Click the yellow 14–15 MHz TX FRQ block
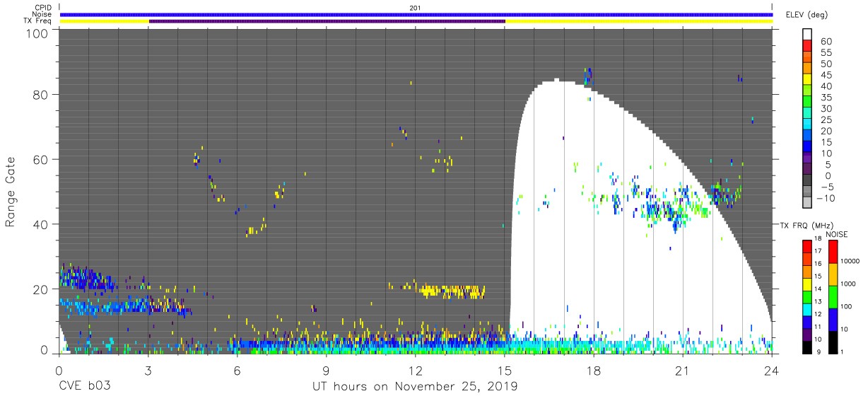The width and height of the screenshot is (868, 401). (807, 284)
